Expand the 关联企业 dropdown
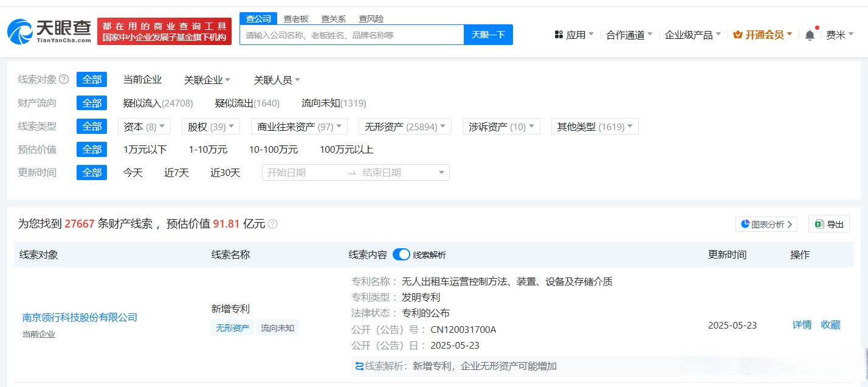 pyautogui.click(x=207, y=79)
